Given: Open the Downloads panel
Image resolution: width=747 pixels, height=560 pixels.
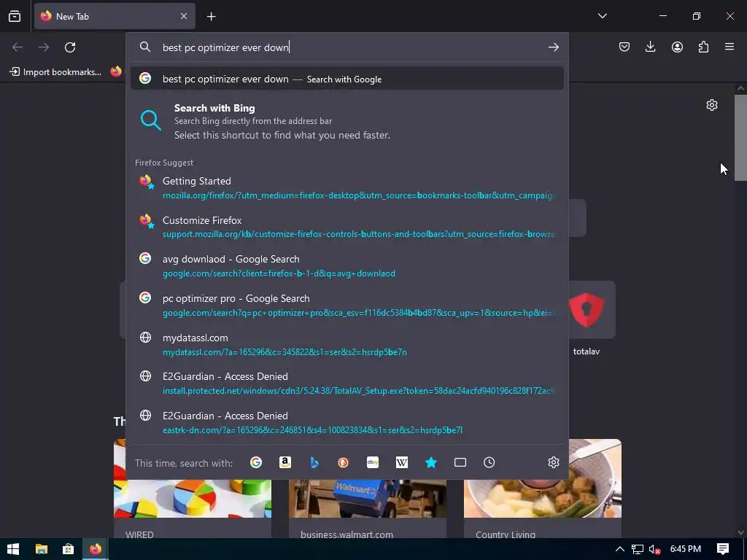Looking at the screenshot, I should [650, 47].
